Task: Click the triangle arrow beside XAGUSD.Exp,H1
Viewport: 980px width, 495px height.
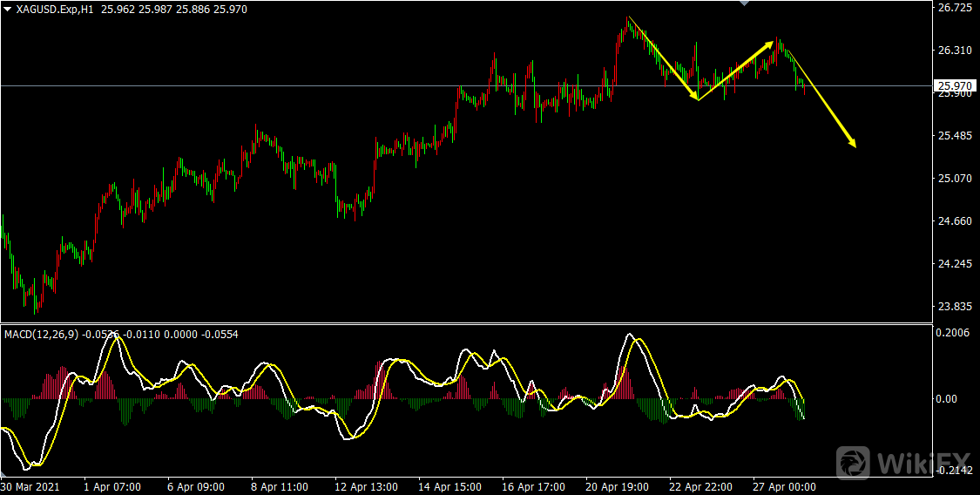Action: point(8,10)
